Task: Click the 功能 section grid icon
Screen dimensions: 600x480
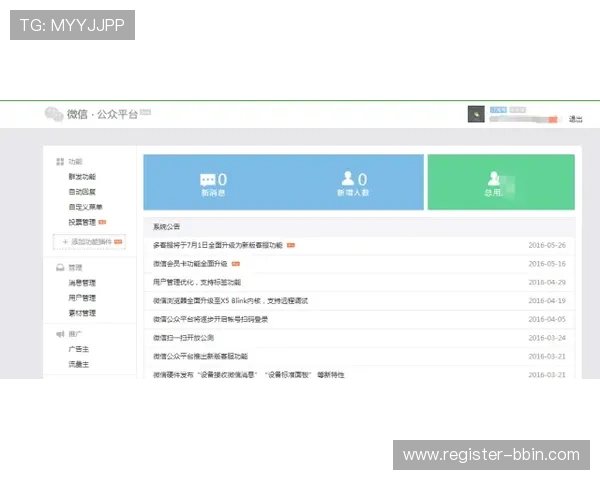Action: click(60, 162)
